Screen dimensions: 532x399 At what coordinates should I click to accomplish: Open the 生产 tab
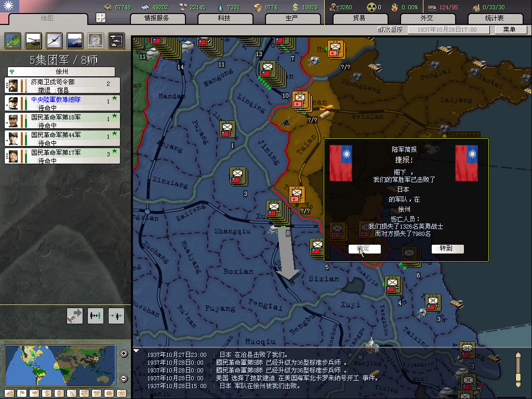[292, 18]
